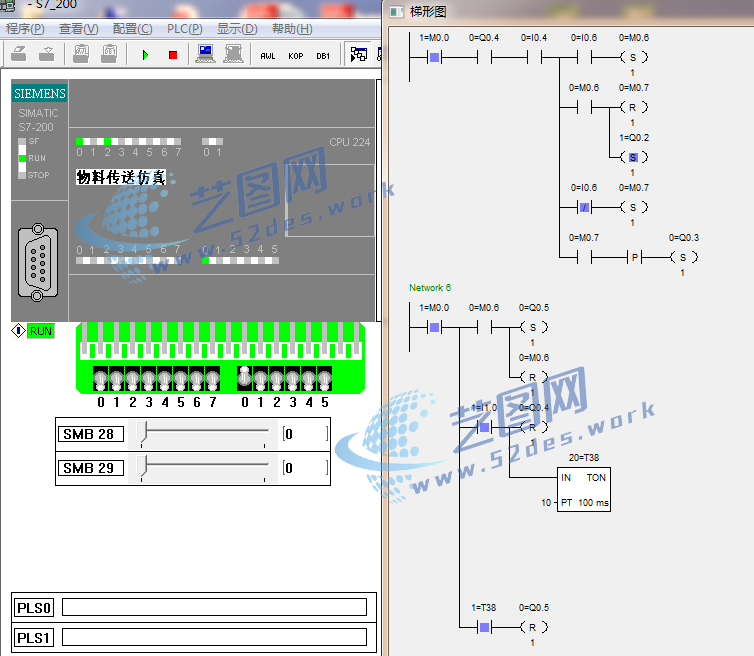Toggle input switch 1 in the first switch group
The width and height of the screenshot is (754, 656).
click(116, 379)
